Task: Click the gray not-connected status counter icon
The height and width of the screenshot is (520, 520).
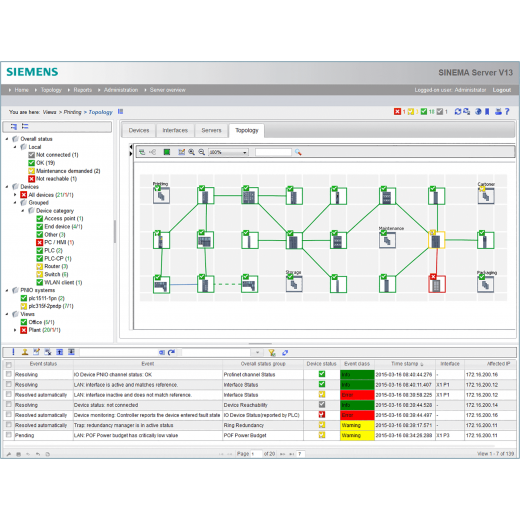Action: 440,112
